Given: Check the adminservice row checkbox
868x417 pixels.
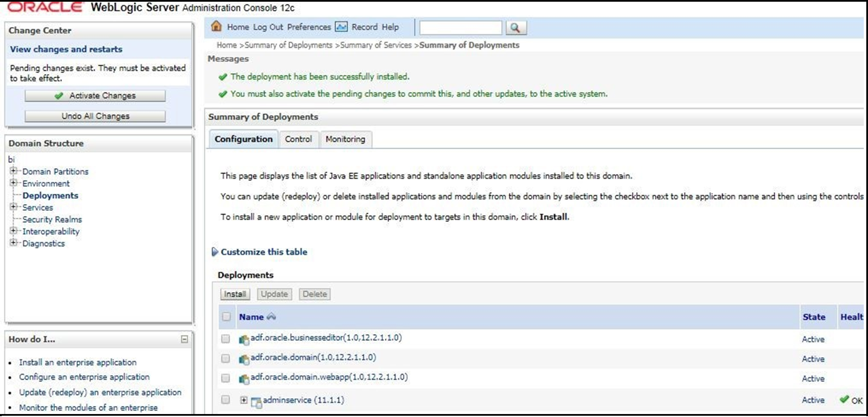Looking at the screenshot, I should (x=226, y=400).
